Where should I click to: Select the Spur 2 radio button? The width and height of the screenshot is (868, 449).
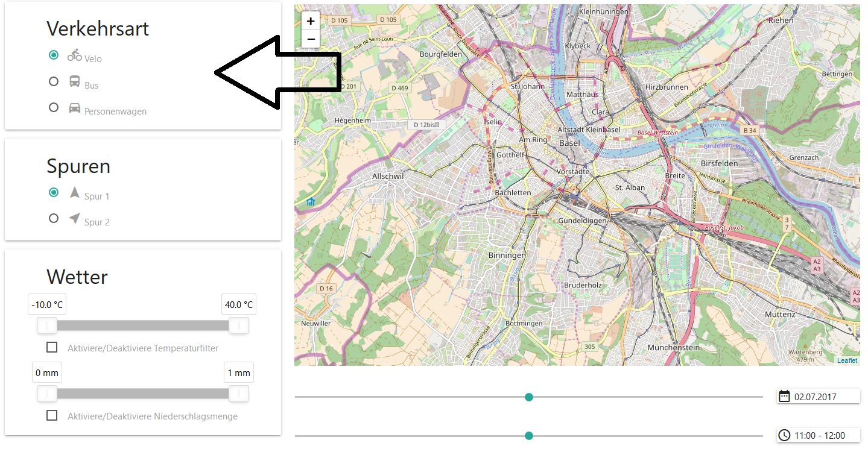tap(54, 218)
